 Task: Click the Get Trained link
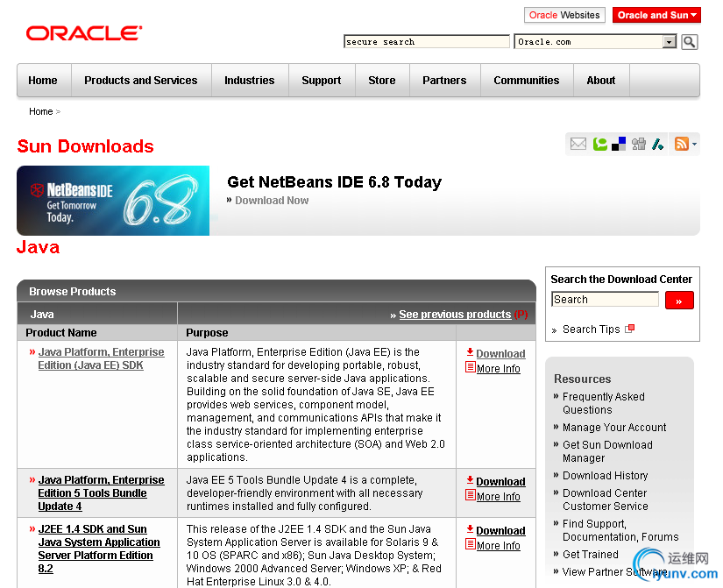coord(591,555)
